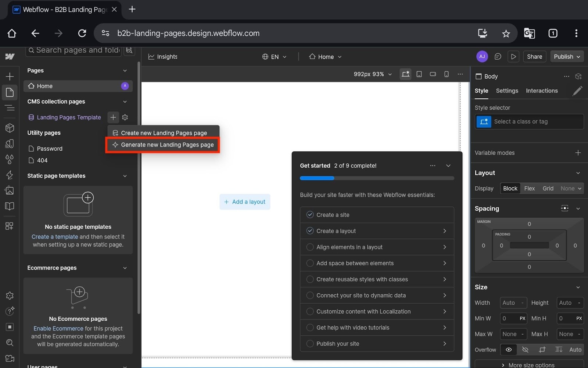Image resolution: width=588 pixels, height=368 pixels.
Task: Open the CMS book icon
Action: [x=10, y=206]
